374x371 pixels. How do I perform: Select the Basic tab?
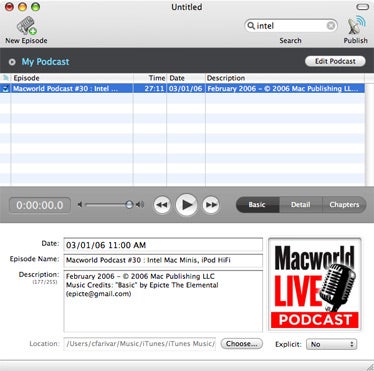pos(257,205)
